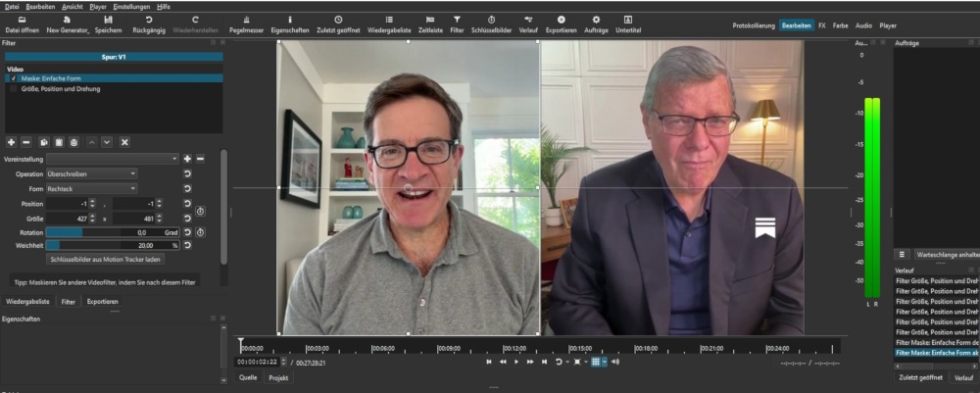Reset the Rotation value to default
The height and width of the screenshot is (393, 980).
click(187, 232)
